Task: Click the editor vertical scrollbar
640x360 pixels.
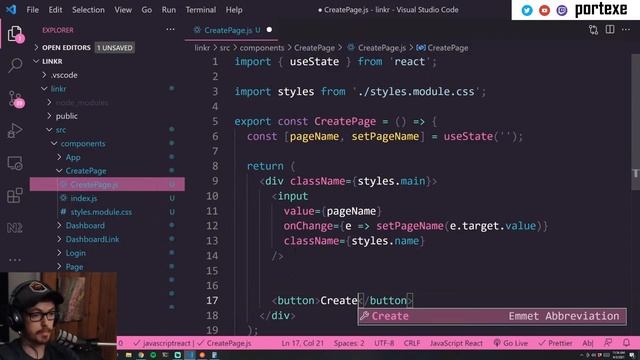Action: point(635,122)
